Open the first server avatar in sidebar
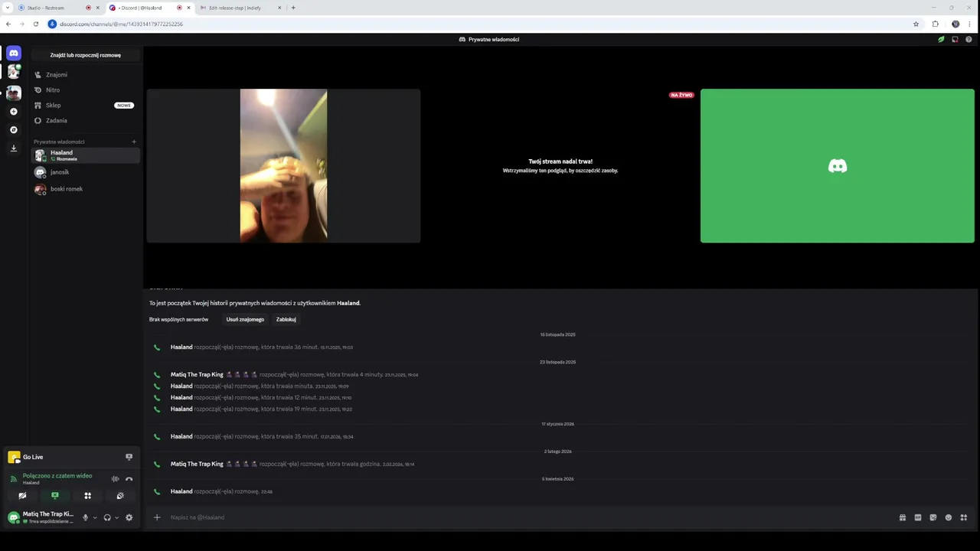 [13, 73]
